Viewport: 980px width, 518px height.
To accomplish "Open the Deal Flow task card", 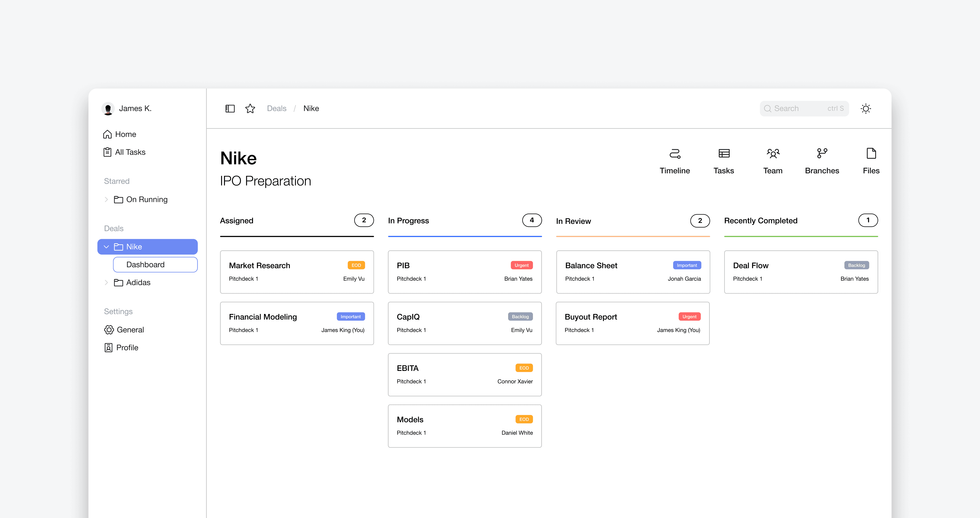I will (801, 272).
